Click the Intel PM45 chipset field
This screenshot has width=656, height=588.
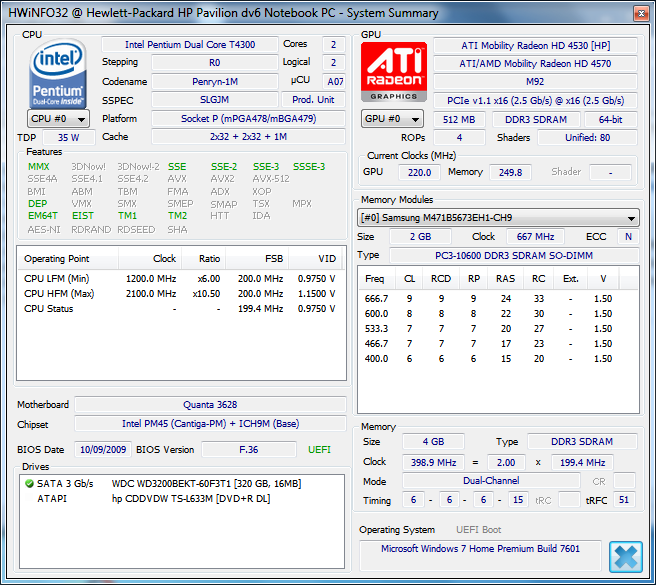pos(210,424)
